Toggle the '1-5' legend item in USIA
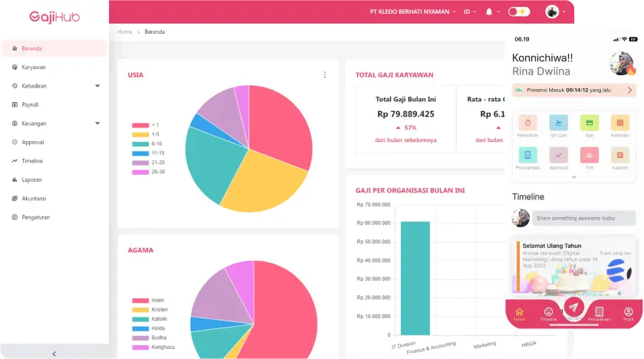 (x=146, y=134)
